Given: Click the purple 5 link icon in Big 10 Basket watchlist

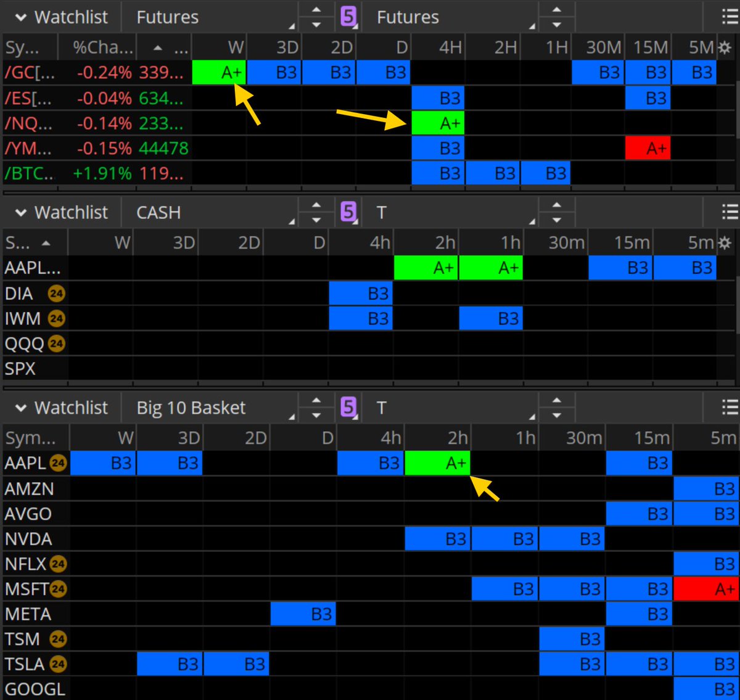Looking at the screenshot, I should pos(349,407).
